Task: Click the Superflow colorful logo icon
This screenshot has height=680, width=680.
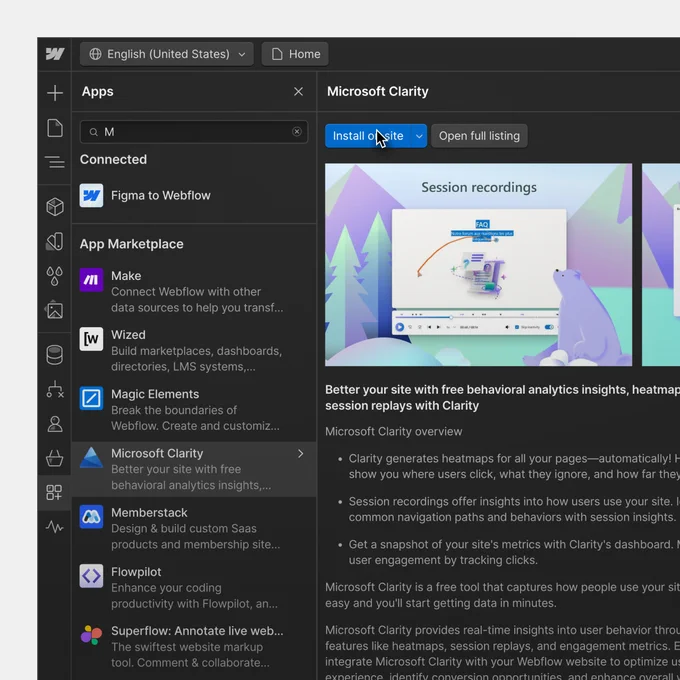Action: [x=91, y=635]
